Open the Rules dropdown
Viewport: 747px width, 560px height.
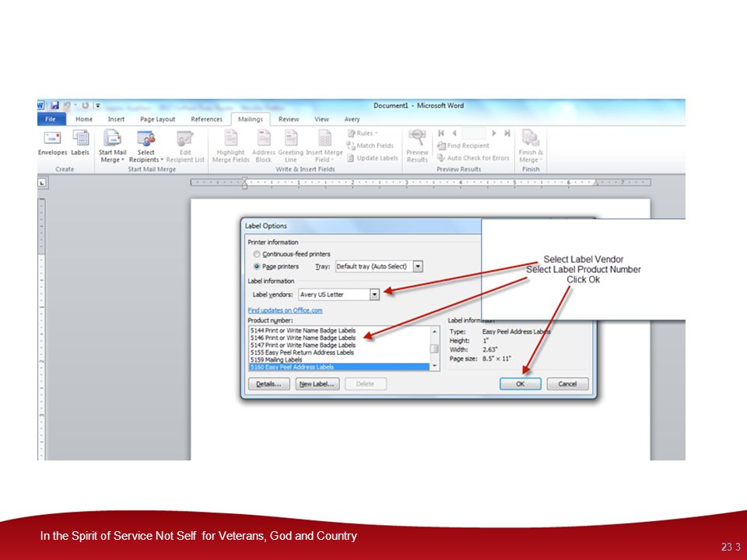(363, 133)
